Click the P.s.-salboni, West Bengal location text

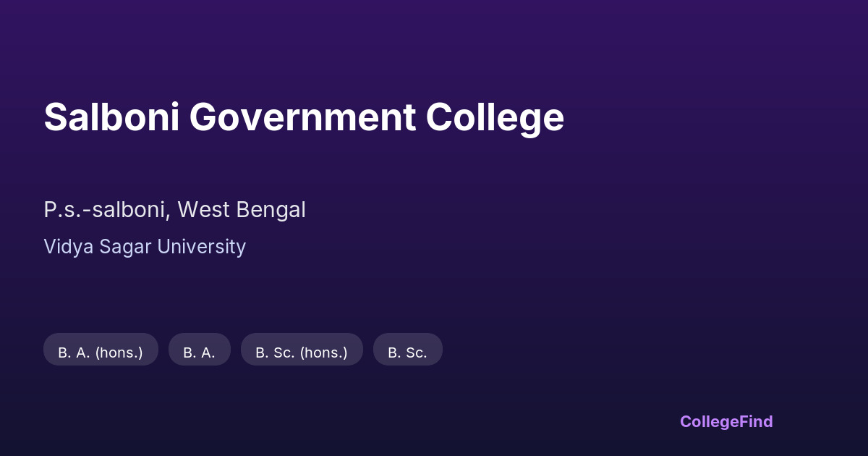pyautogui.click(x=174, y=210)
